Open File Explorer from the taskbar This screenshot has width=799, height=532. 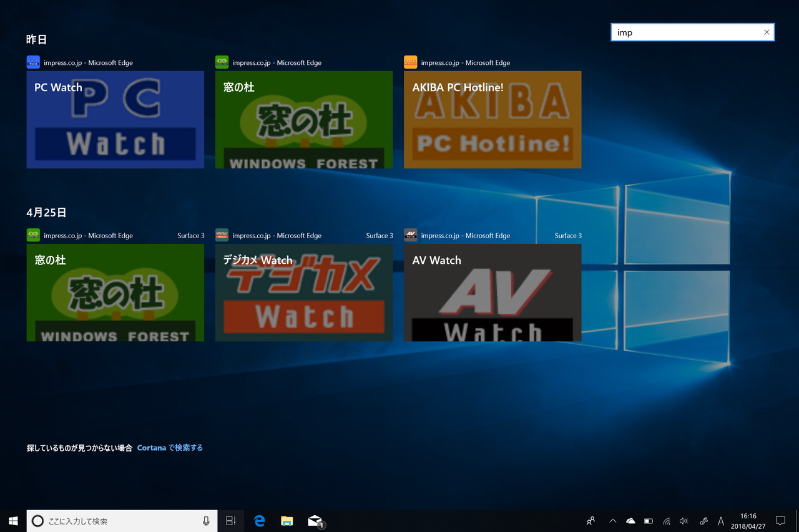pos(287,521)
